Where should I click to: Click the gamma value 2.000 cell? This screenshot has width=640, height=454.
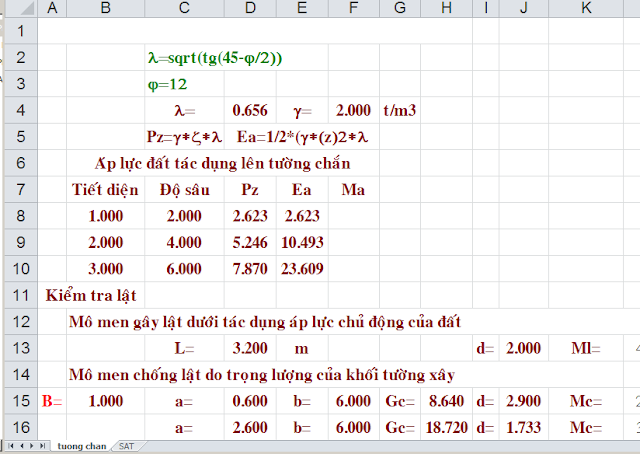[353, 110]
